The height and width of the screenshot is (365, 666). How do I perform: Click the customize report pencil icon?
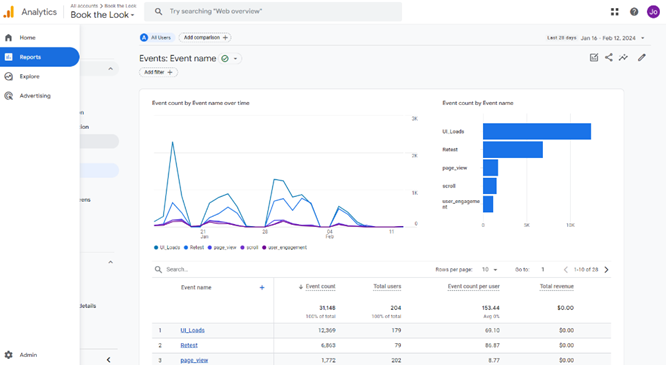[x=641, y=57]
